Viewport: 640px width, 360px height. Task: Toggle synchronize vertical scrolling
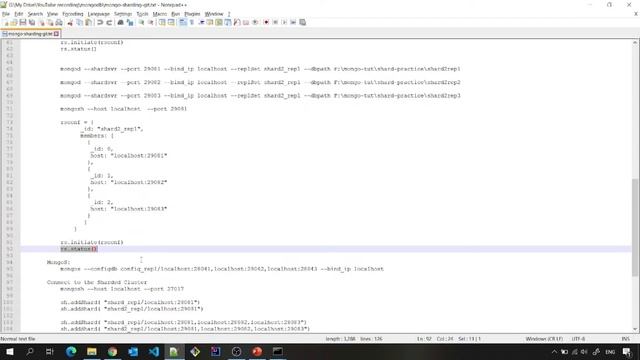162,22
